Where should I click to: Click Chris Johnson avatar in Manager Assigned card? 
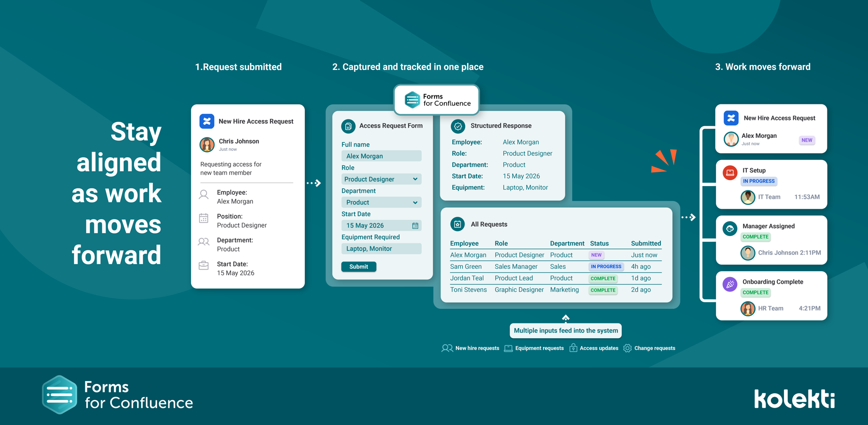[x=748, y=253]
